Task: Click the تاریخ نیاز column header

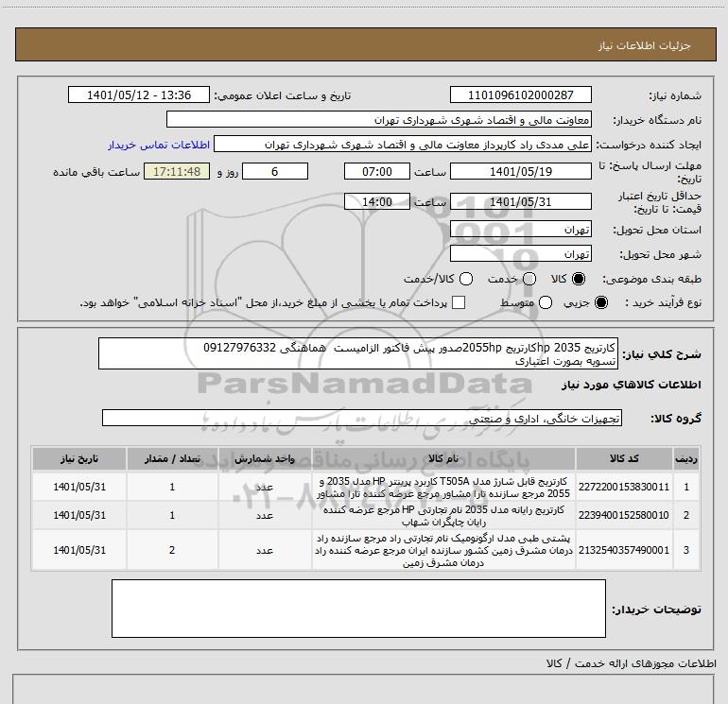Action: click(x=79, y=458)
